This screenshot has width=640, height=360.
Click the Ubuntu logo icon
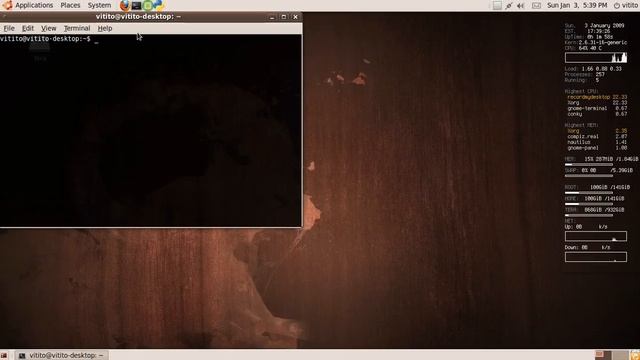pyautogui.click(x=7, y=5)
